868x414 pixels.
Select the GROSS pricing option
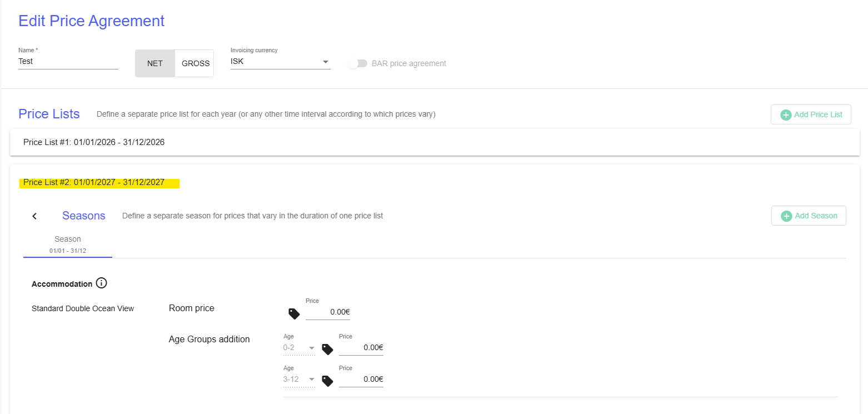pos(195,63)
